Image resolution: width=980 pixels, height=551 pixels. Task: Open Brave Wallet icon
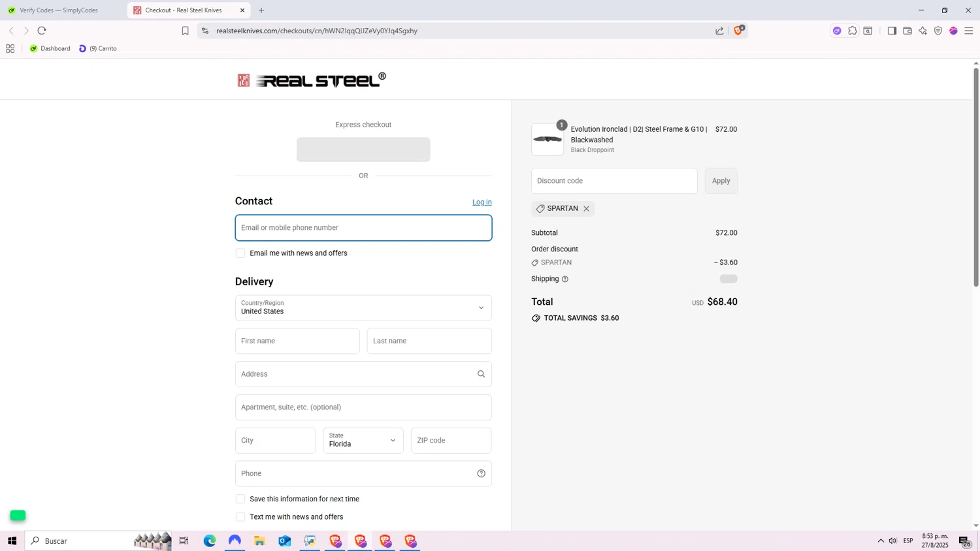(907, 31)
